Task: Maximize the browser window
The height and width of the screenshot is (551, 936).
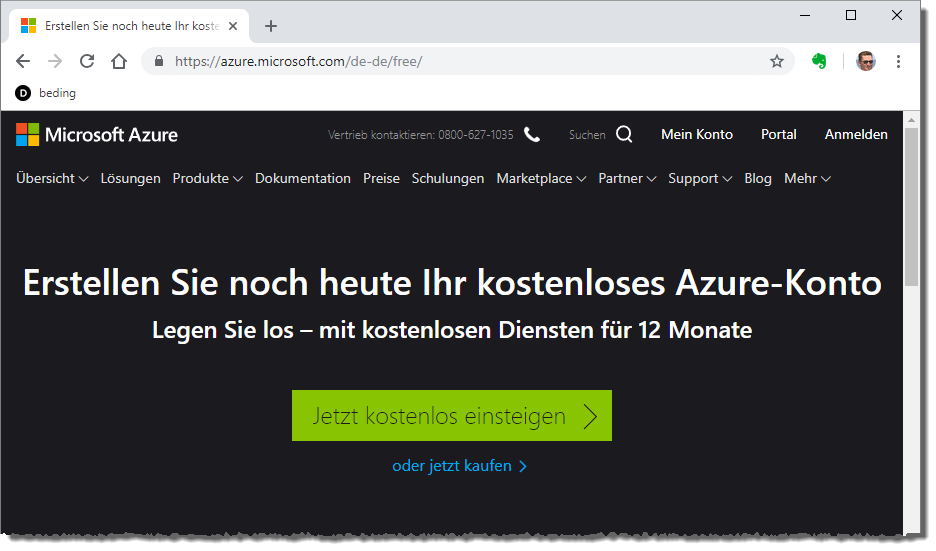Action: (x=851, y=16)
